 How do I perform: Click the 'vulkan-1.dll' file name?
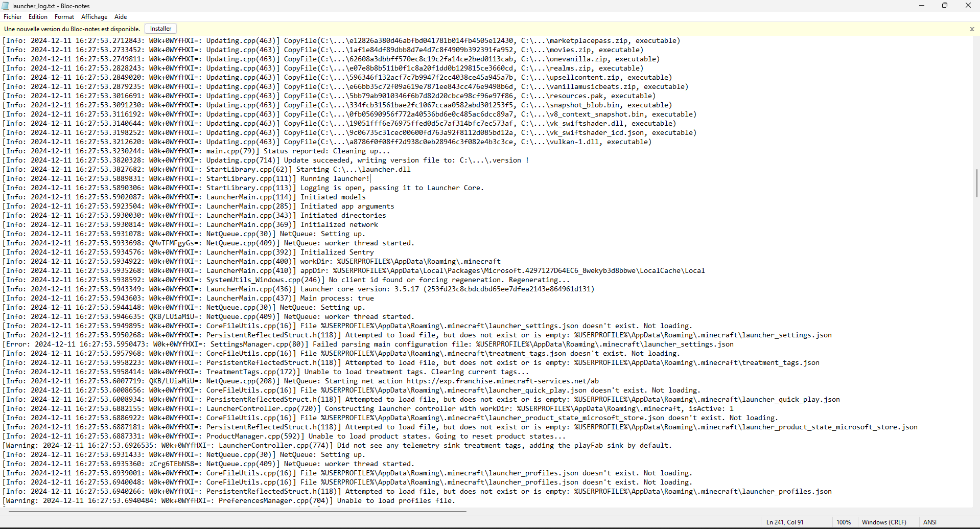coord(574,142)
